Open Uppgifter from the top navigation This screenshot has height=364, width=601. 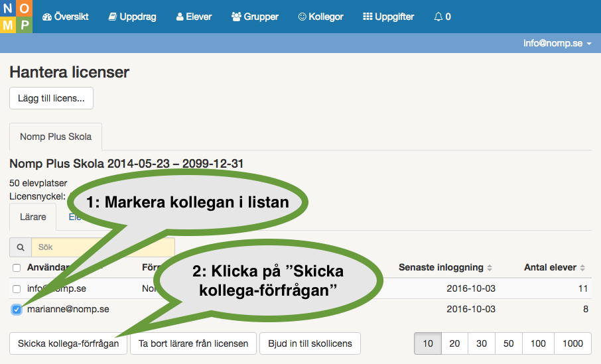click(388, 17)
